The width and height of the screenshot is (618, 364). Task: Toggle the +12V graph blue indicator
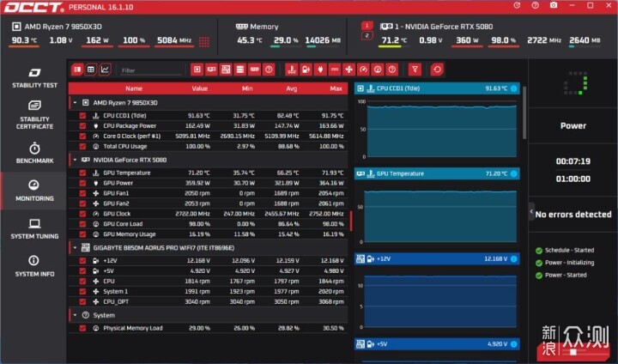click(514, 258)
